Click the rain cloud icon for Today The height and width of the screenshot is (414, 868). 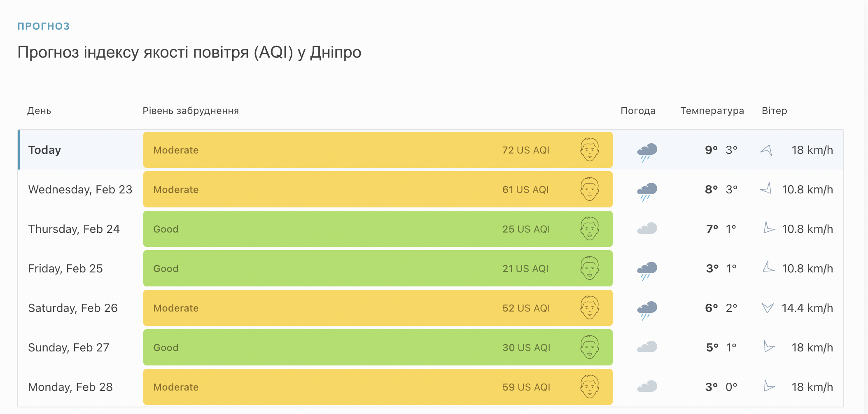pyautogui.click(x=647, y=152)
